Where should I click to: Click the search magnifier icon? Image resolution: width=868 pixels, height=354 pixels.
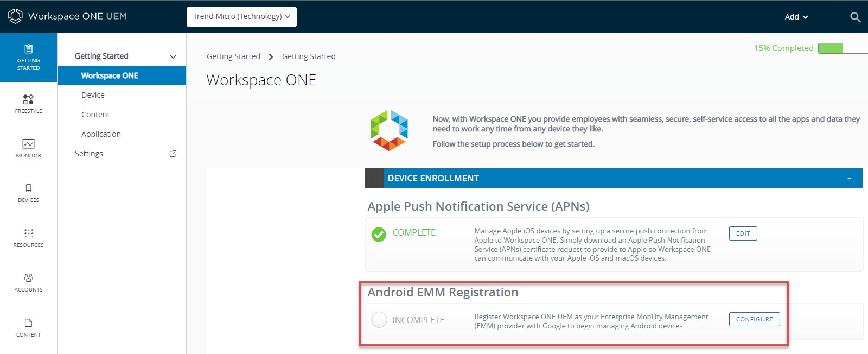click(855, 17)
